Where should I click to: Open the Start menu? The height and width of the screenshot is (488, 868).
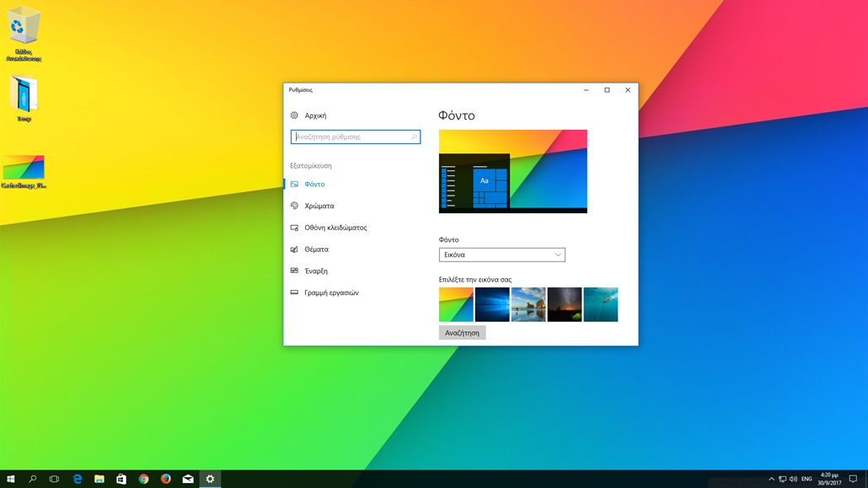click(x=11, y=478)
